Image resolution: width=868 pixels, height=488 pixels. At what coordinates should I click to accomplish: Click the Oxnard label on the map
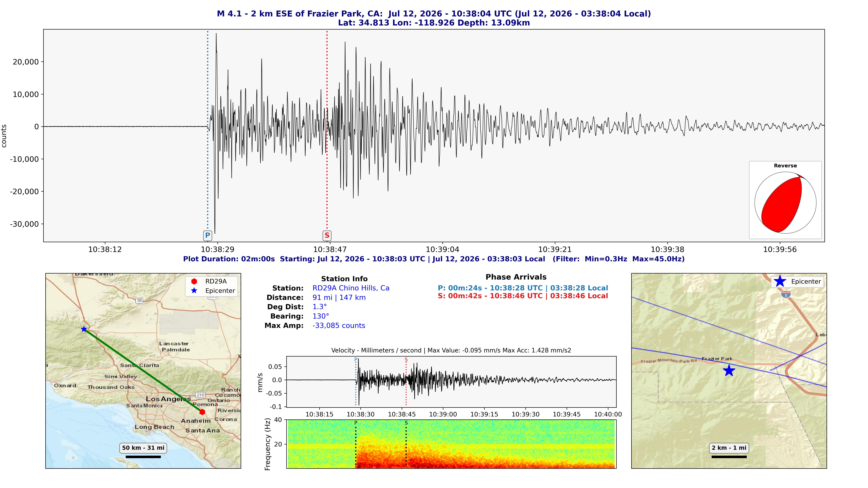coord(65,386)
